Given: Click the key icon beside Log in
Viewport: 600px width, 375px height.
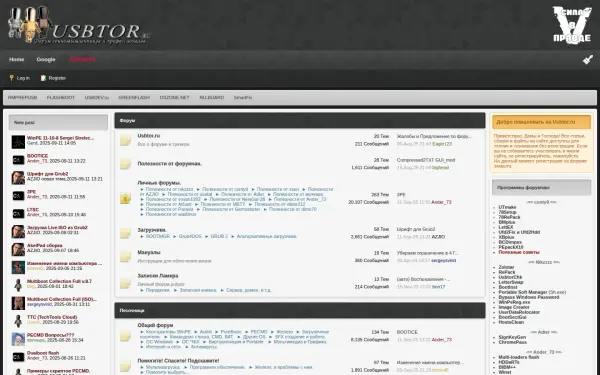Looking at the screenshot, I should 11,78.
